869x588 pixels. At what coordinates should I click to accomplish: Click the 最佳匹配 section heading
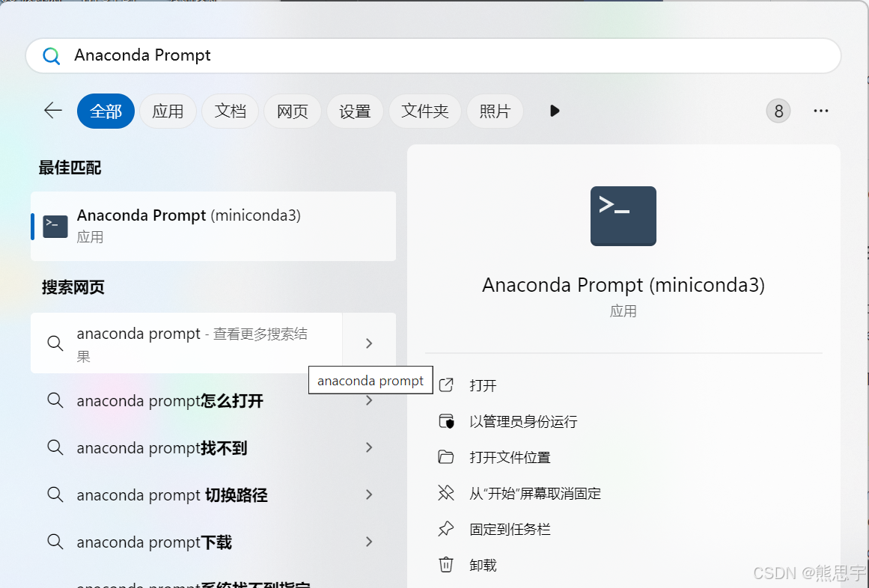70,168
